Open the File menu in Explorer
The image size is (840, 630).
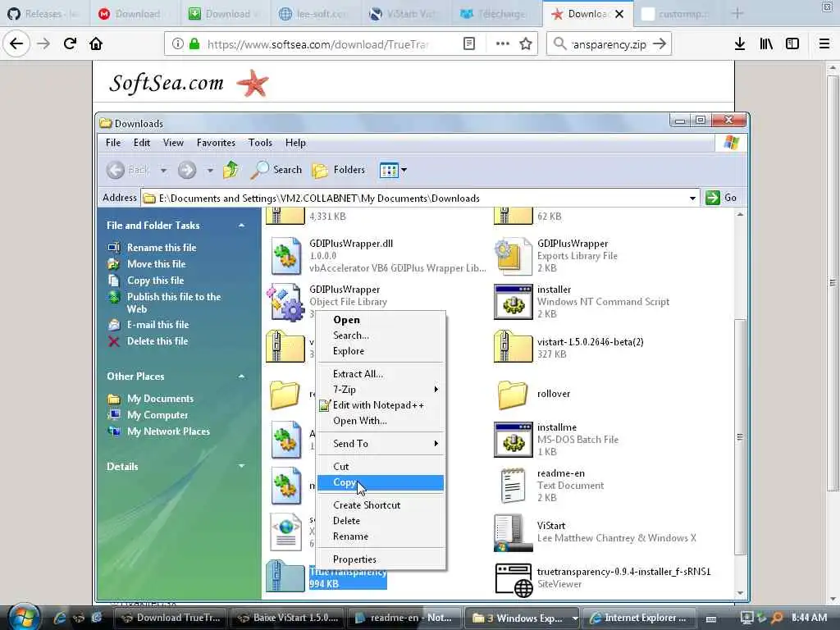point(113,143)
